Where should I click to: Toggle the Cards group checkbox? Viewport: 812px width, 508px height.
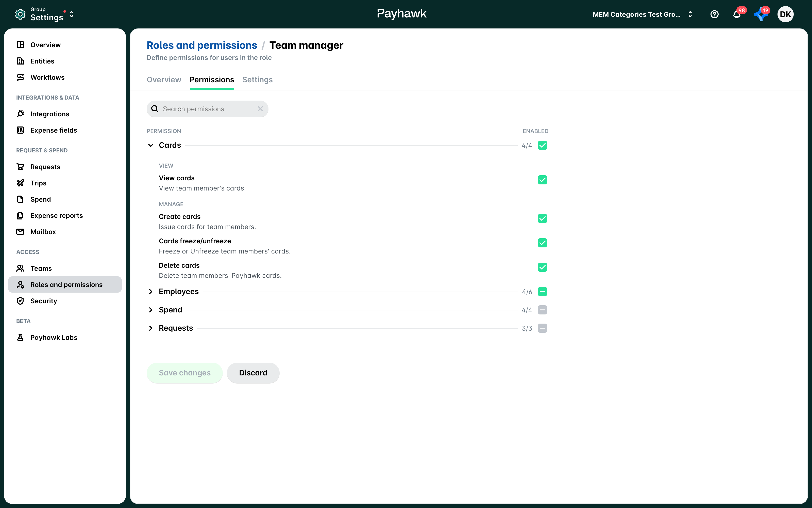click(x=542, y=145)
